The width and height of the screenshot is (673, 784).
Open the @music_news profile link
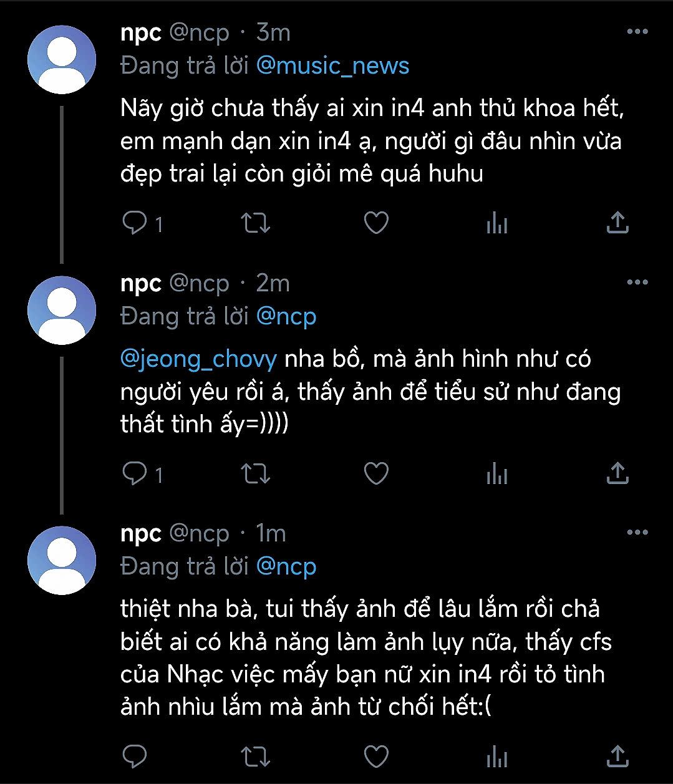(332, 65)
